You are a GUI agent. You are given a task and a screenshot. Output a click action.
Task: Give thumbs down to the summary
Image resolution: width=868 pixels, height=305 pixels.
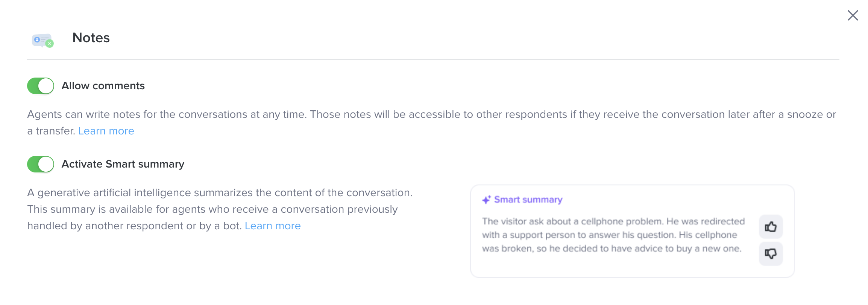click(x=771, y=254)
